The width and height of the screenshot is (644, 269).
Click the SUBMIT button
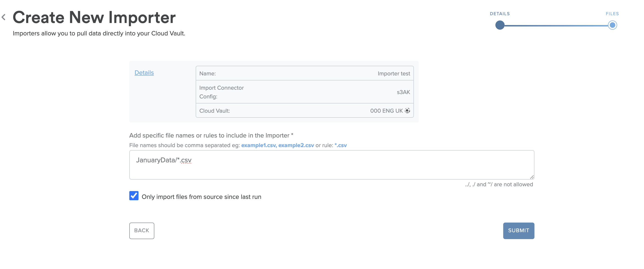pyautogui.click(x=519, y=230)
